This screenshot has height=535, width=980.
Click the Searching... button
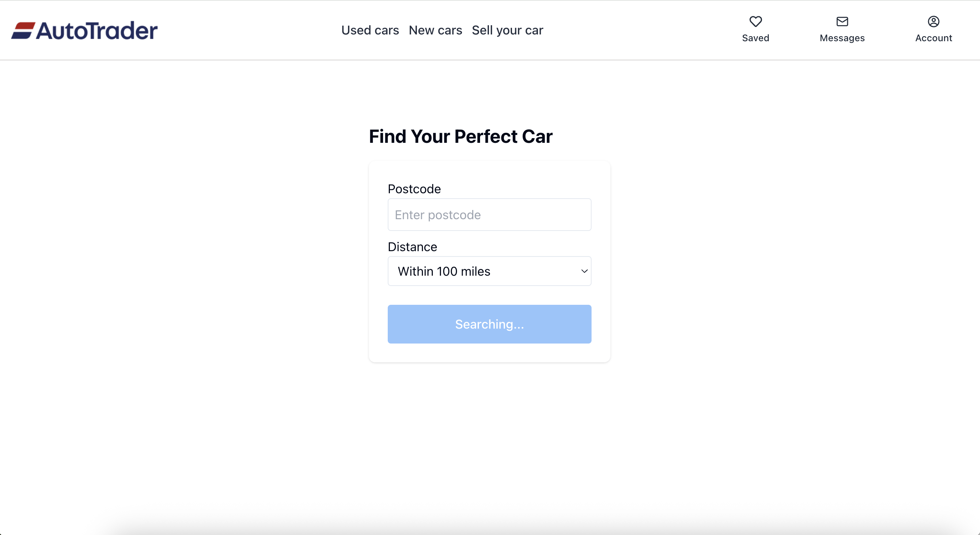click(489, 324)
